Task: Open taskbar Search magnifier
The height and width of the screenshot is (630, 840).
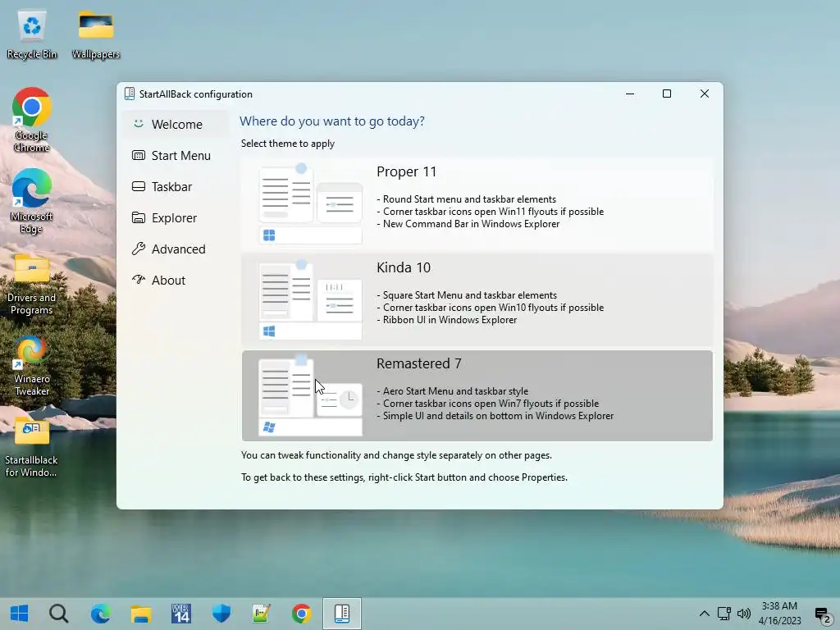Action: 59,614
